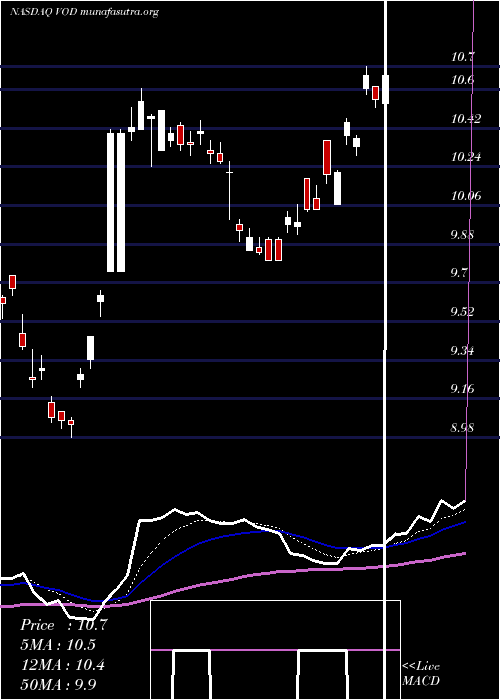This screenshot has height=700, width=500.
Task: Click the Price : 10.7 readout
Action: point(63,625)
